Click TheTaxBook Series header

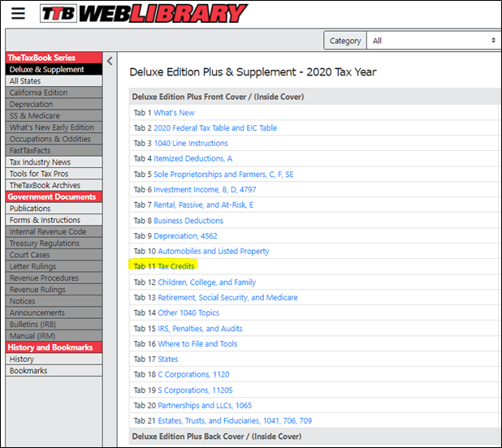54,58
